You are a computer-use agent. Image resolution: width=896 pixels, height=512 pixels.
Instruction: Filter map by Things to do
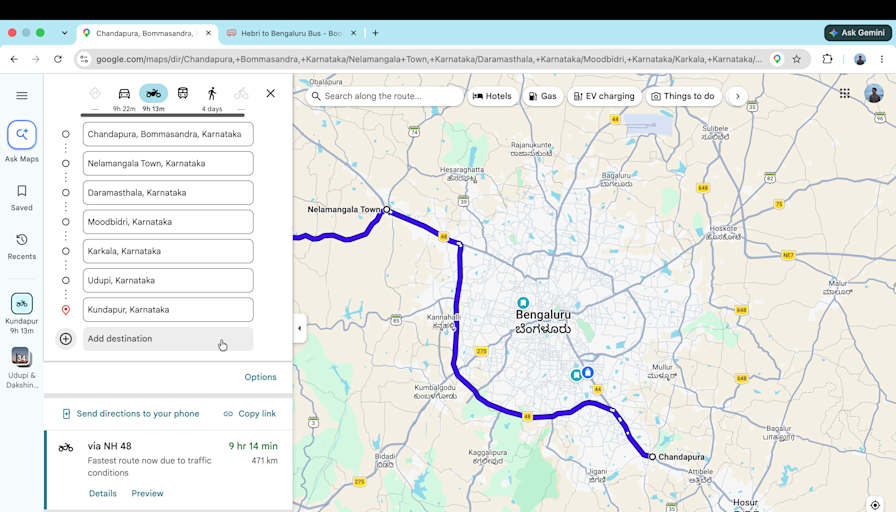683,96
